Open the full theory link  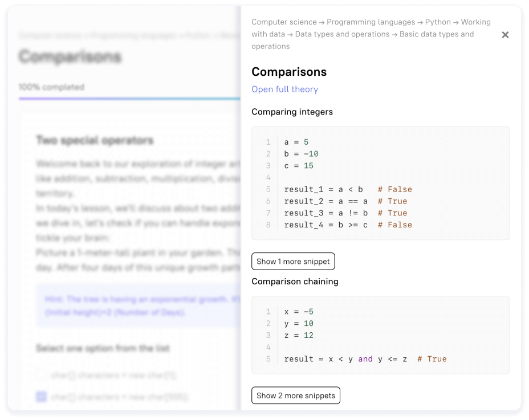pos(284,89)
